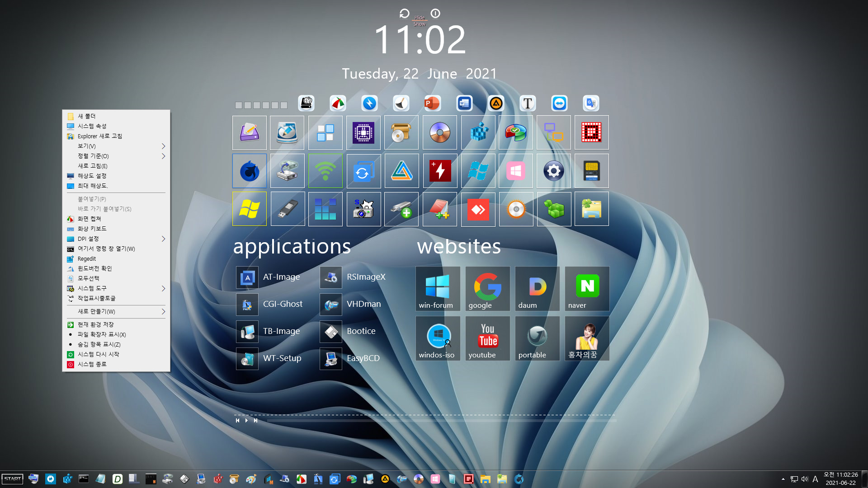Click the broom cleaner icon
Image resolution: width=868 pixels, height=488 pixels.
pyautogui.click(x=401, y=103)
